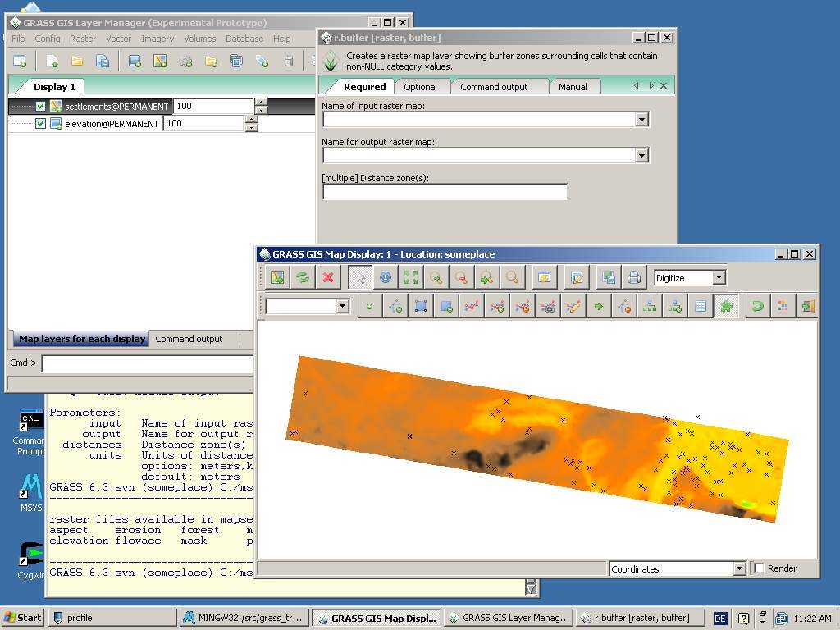Click Add labels tag icon in Layer Manager
Screen dimensions: 840x630
(x=262, y=61)
